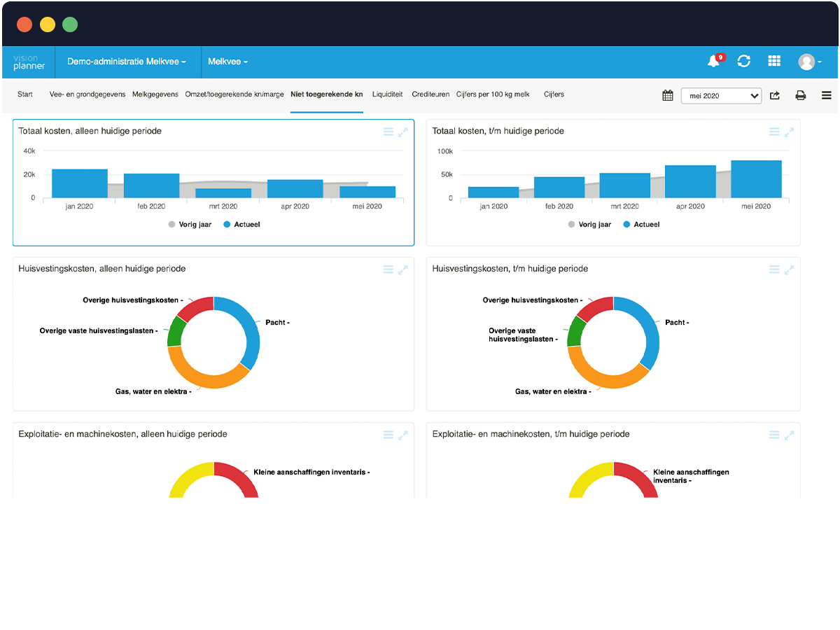Screen dimensions: 840x630
Task: Open 'Omzet/toegerekende kn/marge' tab
Action: click(234, 94)
